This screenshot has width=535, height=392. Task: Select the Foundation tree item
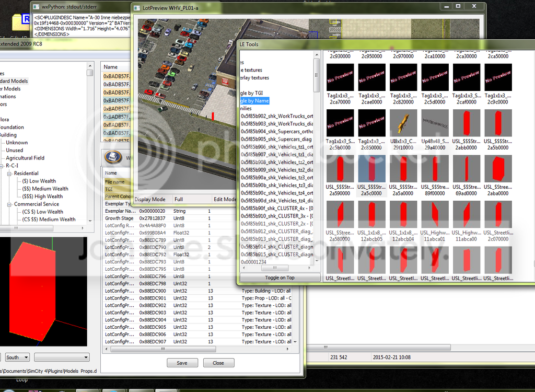point(12,127)
